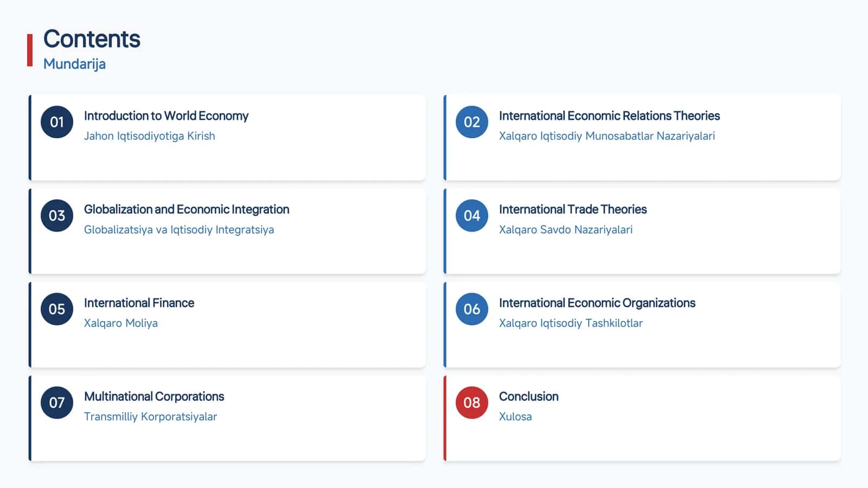Open International Trade Theories item
The height and width of the screenshot is (488, 868).
tap(573, 209)
